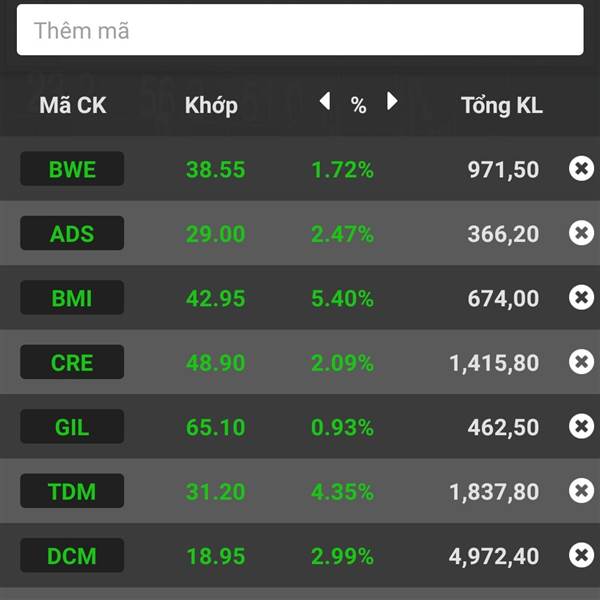Sort by the Tổng KL column header
This screenshot has width=600, height=600.
(x=502, y=106)
